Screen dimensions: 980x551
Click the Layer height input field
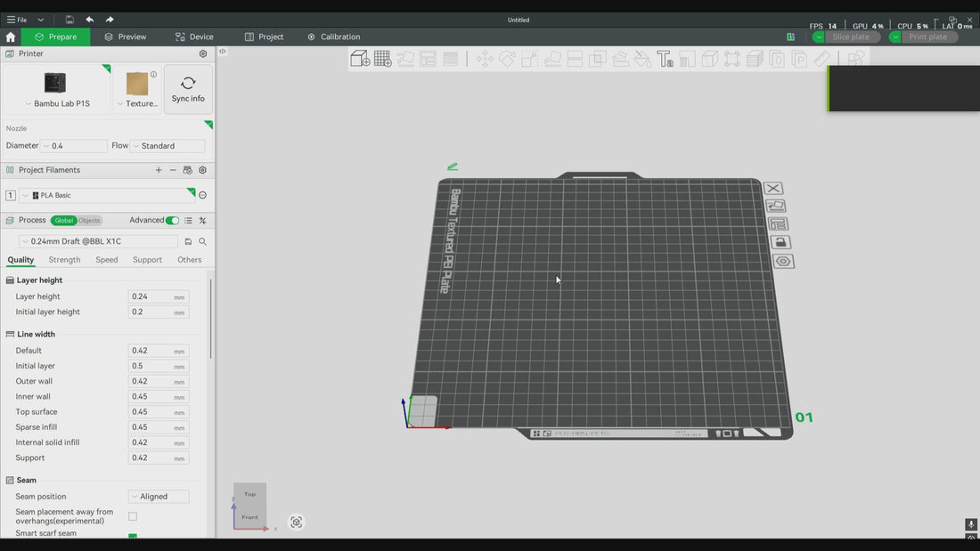click(x=151, y=296)
